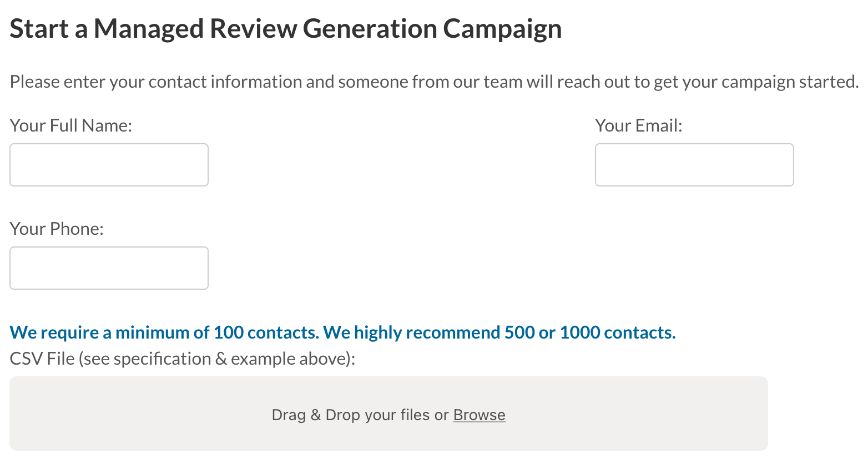This screenshot has width=868, height=474.
Task: Focus the phone number entry field
Action: (109, 268)
